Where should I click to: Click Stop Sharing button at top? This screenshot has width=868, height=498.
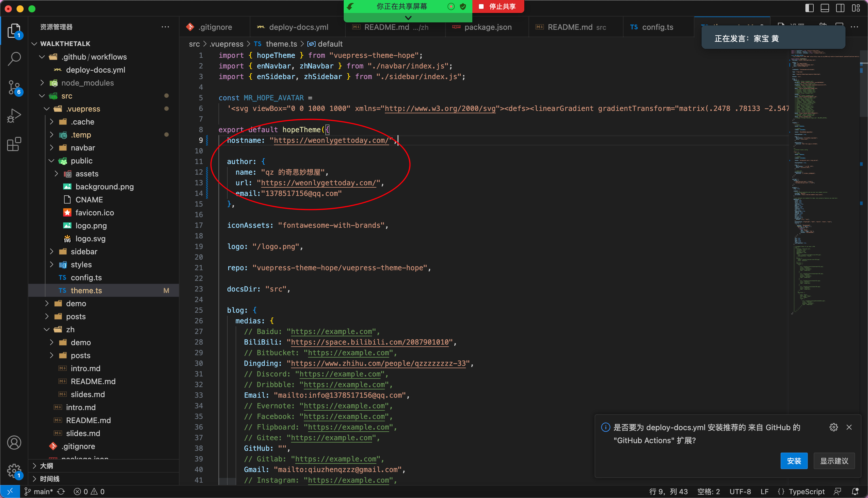click(x=498, y=6)
